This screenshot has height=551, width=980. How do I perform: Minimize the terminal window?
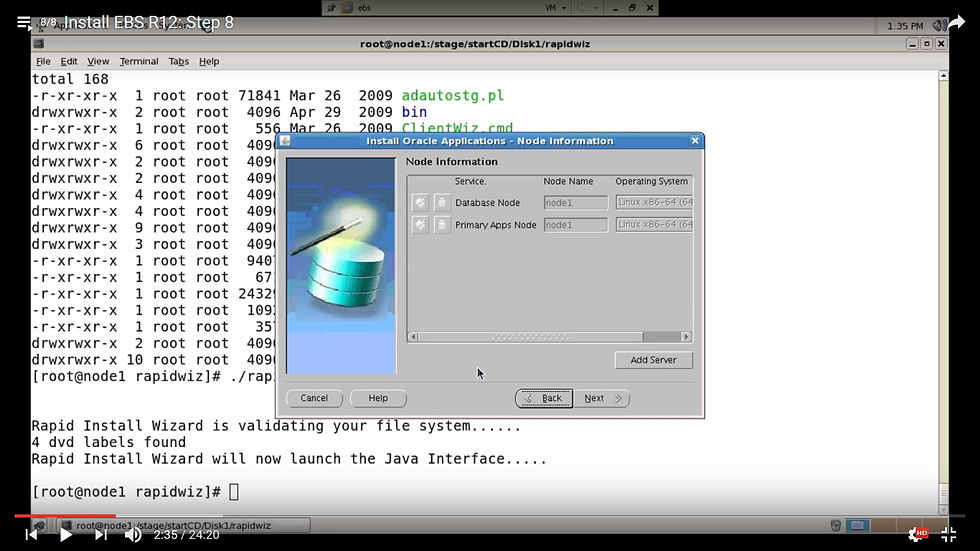pyautogui.click(x=912, y=44)
